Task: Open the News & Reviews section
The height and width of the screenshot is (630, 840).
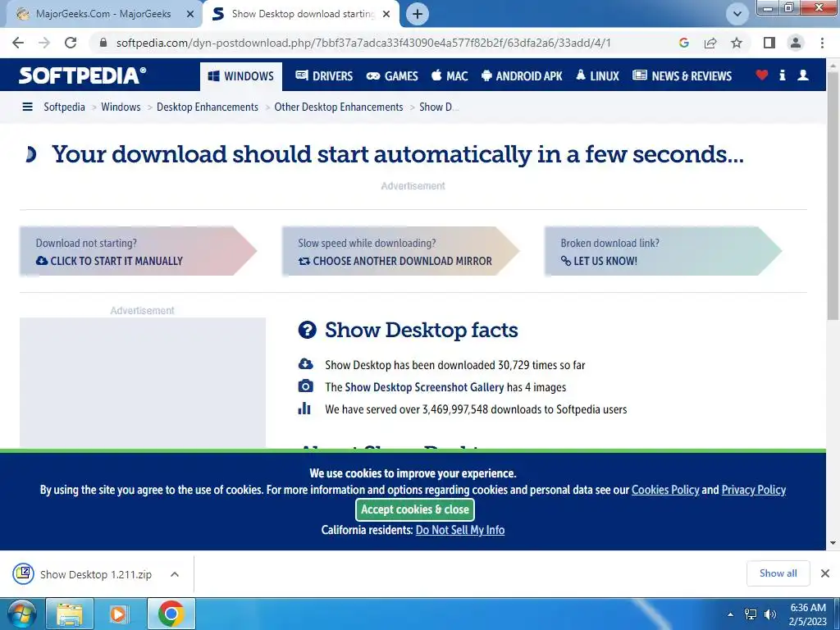Action: tap(682, 76)
